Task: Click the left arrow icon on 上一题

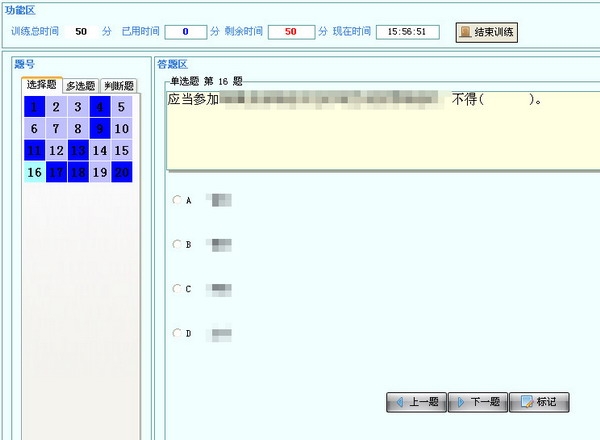Action: (400, 402)
